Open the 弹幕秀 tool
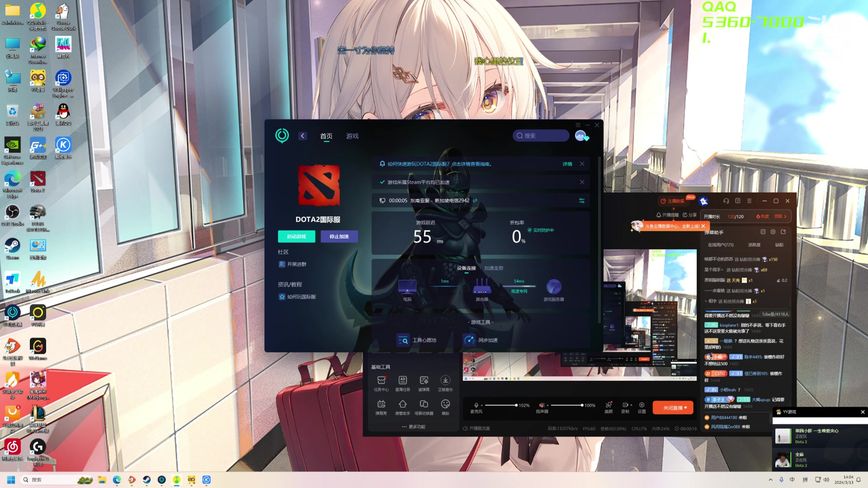868x488 pixels. (x=381, y=407)
